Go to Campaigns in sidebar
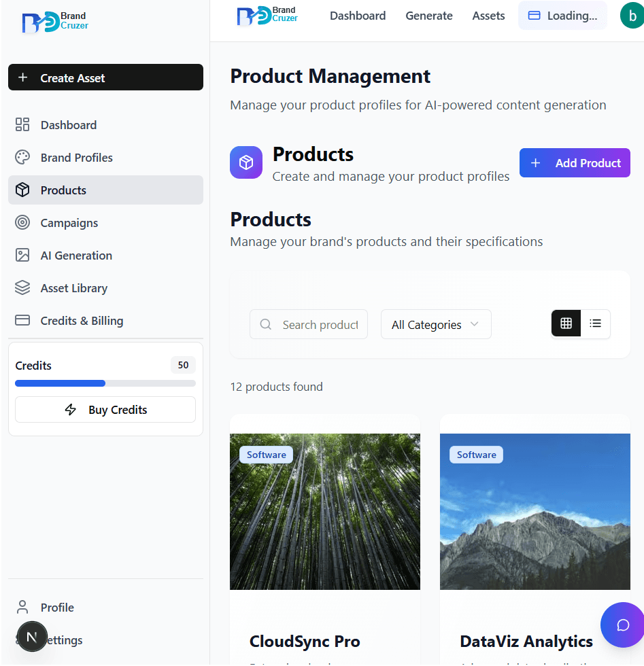This screenshot has width=644, height=666. pos(69,223)
